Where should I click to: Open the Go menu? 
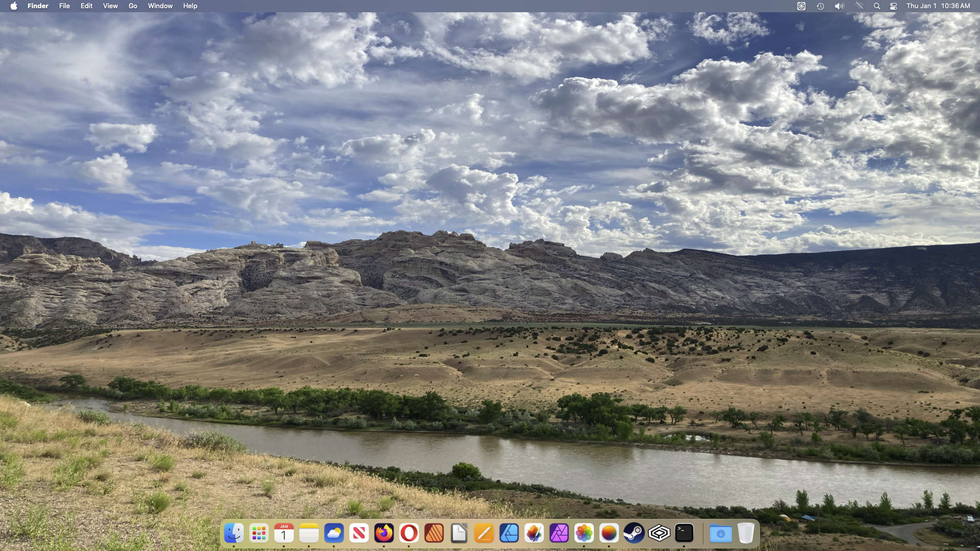[133, 6]
